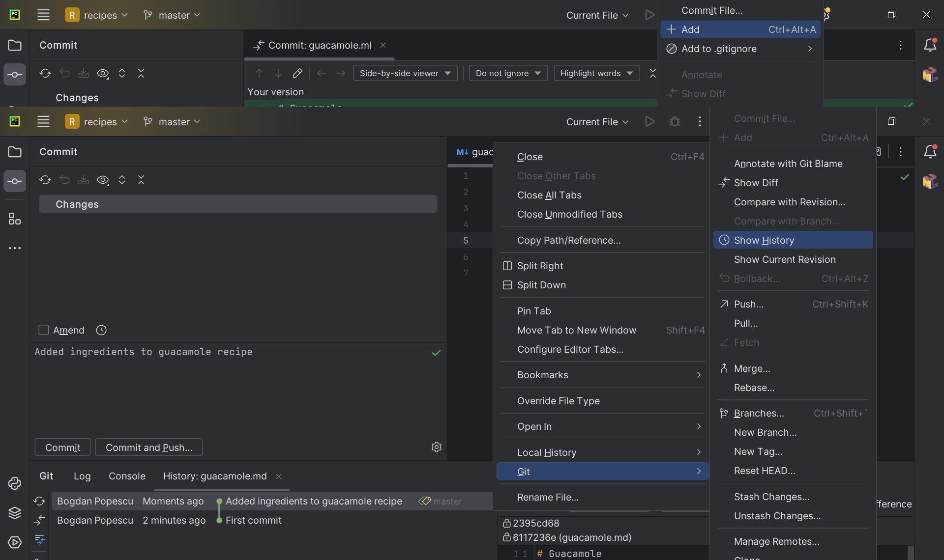The image size is (944, 560).
Task: Click the blue-arrow lines icon in history toolbar
Action: pyautogui.click(x=39, y=539)
